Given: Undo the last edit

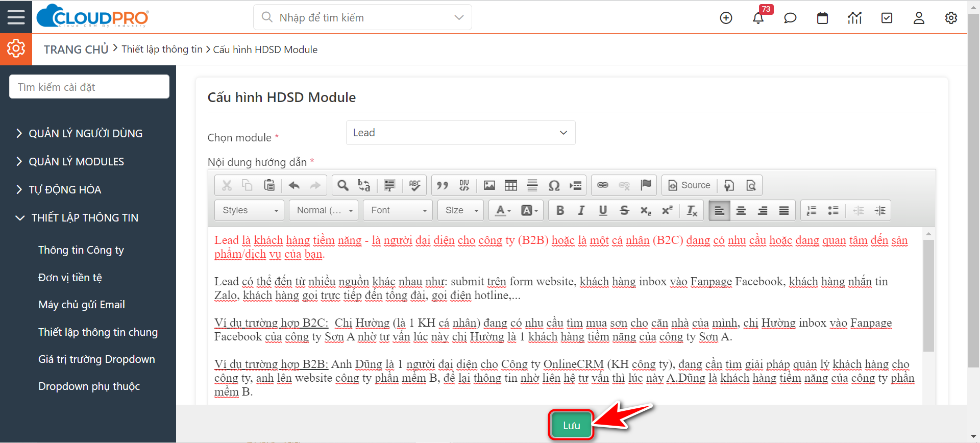Looking at the screenshot, I should click(x=294, y=185).
